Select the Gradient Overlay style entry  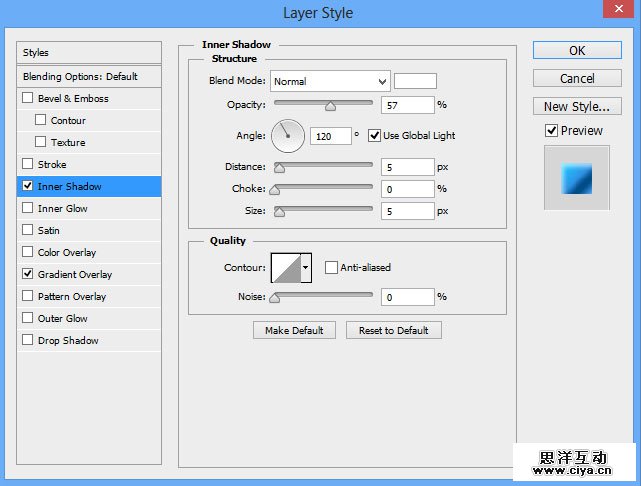75,274
